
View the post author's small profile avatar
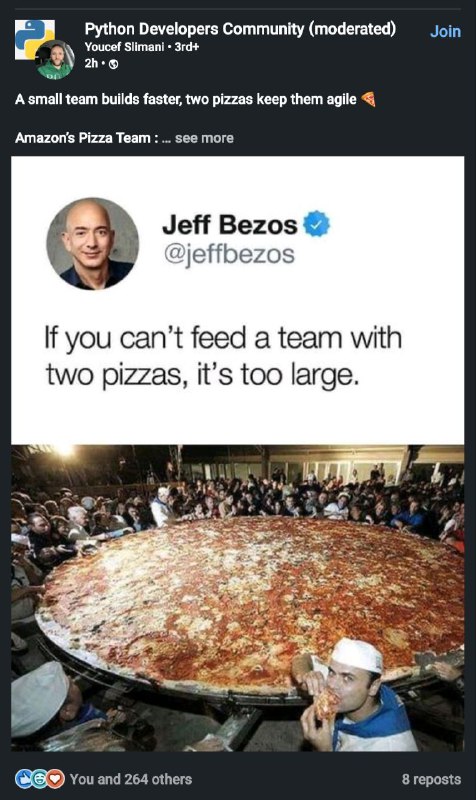55,60
